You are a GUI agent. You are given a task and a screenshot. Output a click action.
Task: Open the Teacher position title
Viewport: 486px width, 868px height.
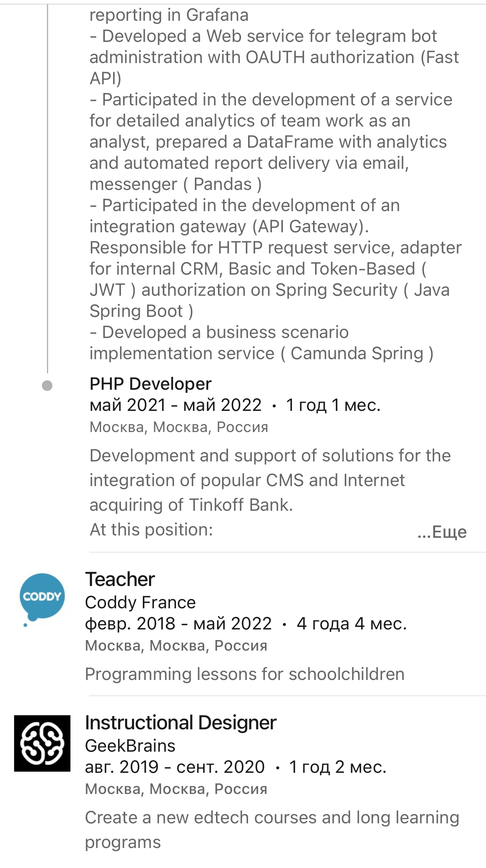pyautogui.click(x=120, y=579)
